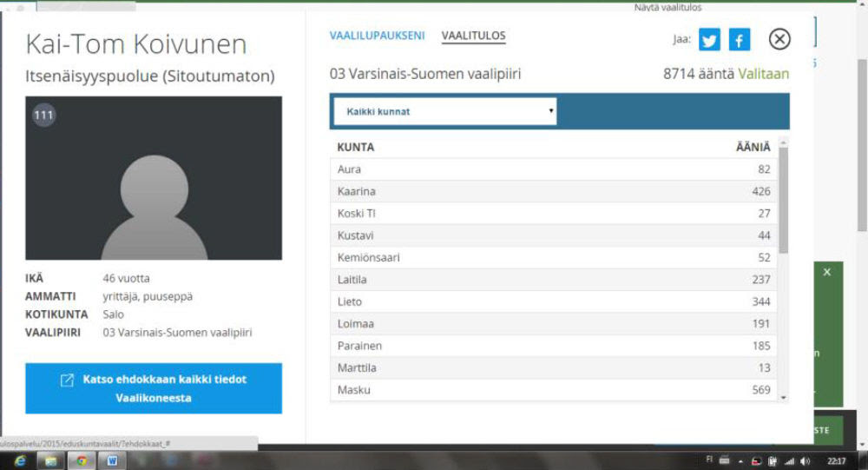Show hidden system tray icons
This screenshot has width=868, height=470.
pyautogui.click(x=740, y=461)
